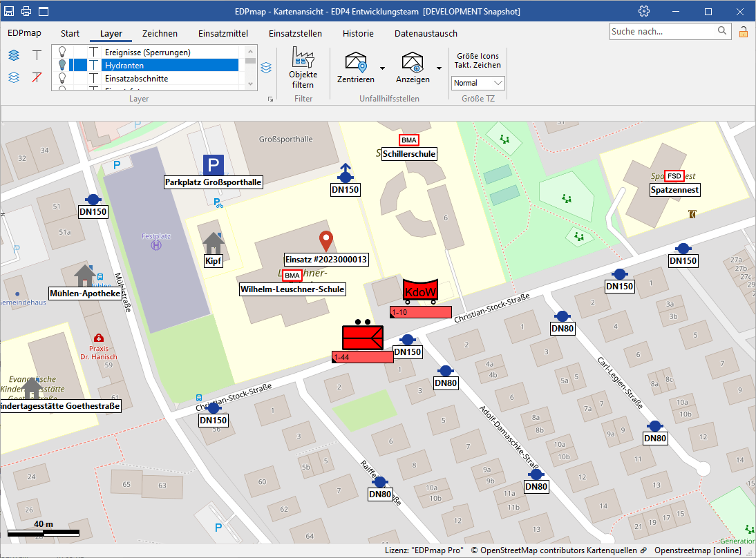The height and width of the screenshot is (558, 756).
Task: Switch to the Zeichnen tab
Action: (160, 33)
